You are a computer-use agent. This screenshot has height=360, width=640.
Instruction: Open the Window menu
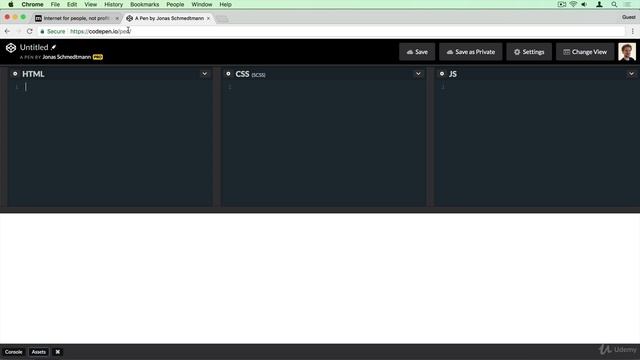coord(202,4)
